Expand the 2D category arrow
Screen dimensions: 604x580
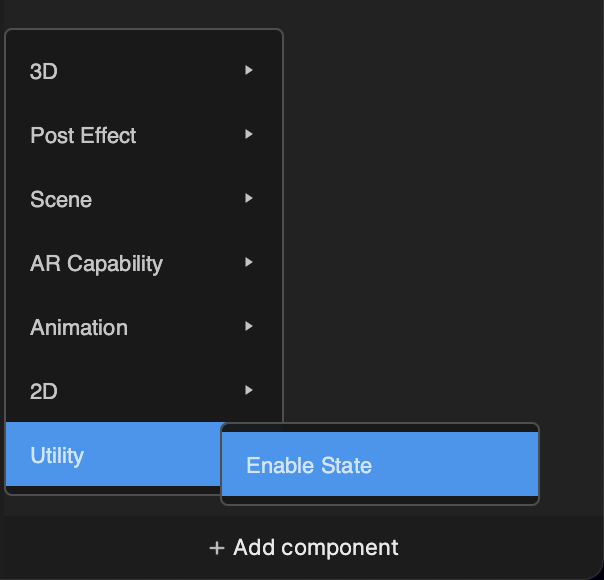coord(249,390)
